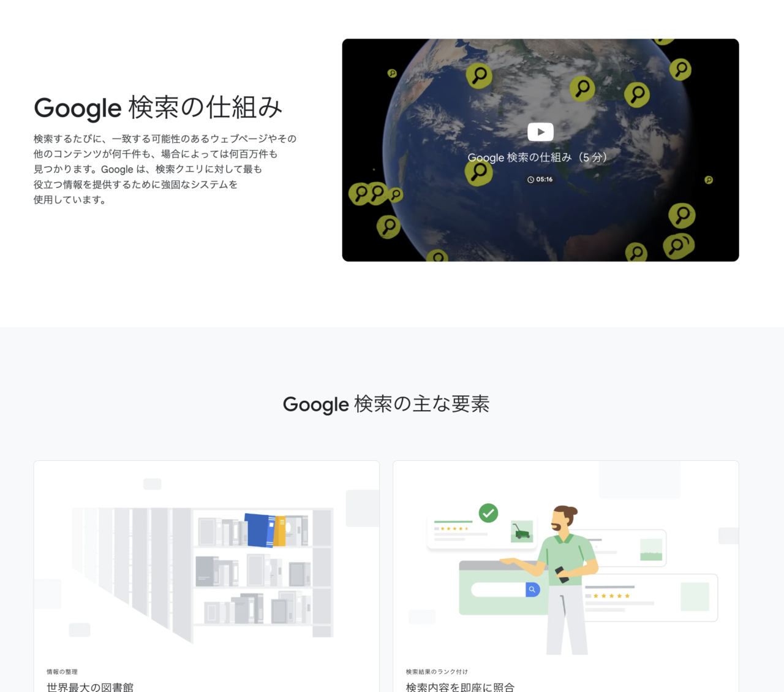Image resolution: width=784 pixels, height=692 pixels.
Task: Click the white search field in green panel
Action: 498,590
